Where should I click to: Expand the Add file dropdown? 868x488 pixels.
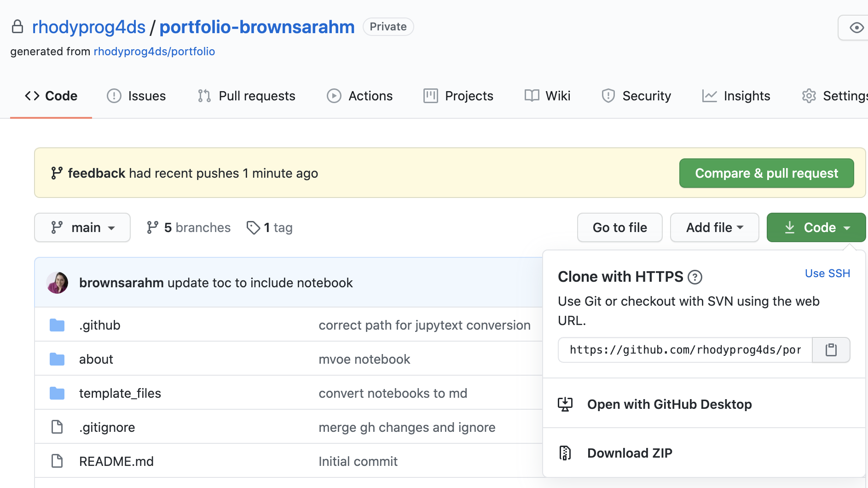point(714,227)
